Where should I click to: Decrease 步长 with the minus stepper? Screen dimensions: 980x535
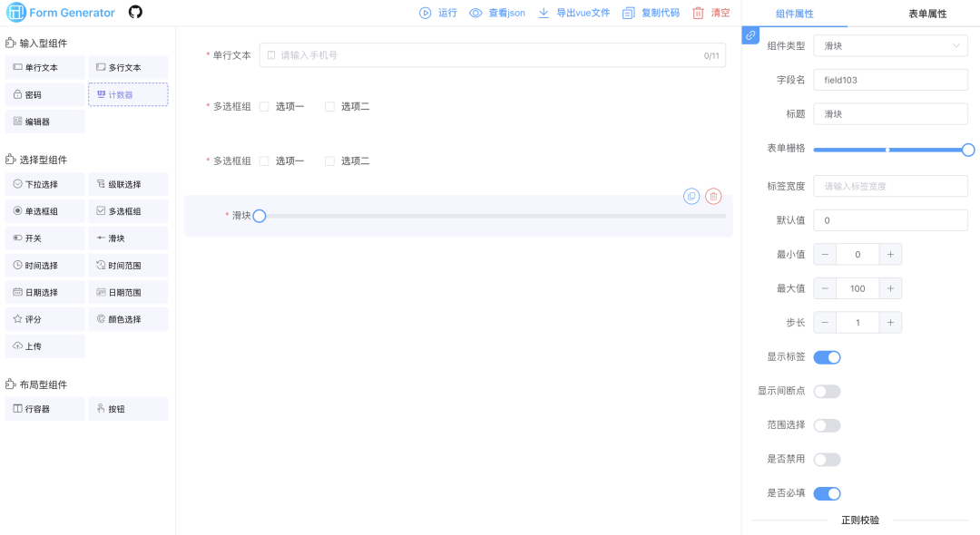pyautogui.click(x=825, y=322)
